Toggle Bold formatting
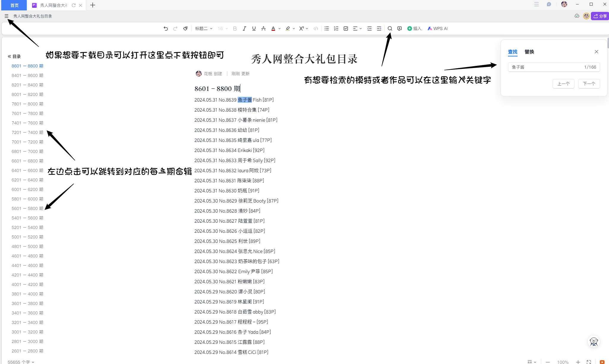The height and width of the screenshot is (364, 609). (234, 29)
